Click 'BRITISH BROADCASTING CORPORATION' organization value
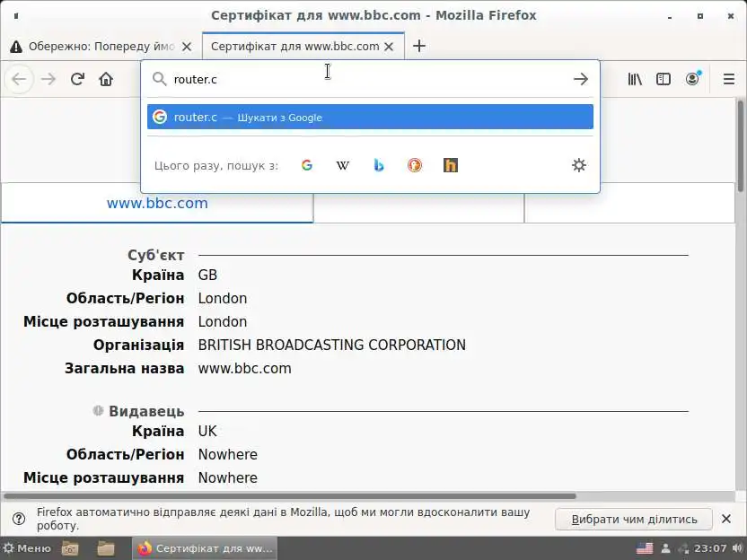 tap(331, 345)
